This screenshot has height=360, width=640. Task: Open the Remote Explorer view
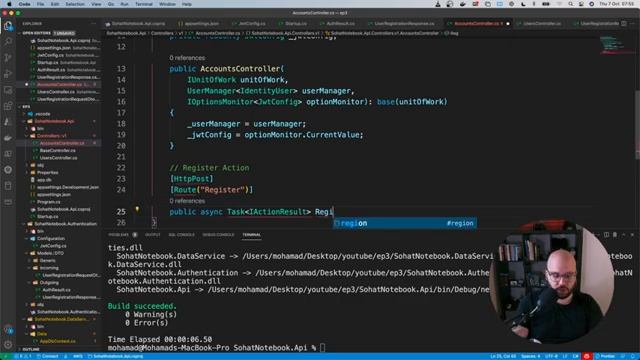pos(8,90)
